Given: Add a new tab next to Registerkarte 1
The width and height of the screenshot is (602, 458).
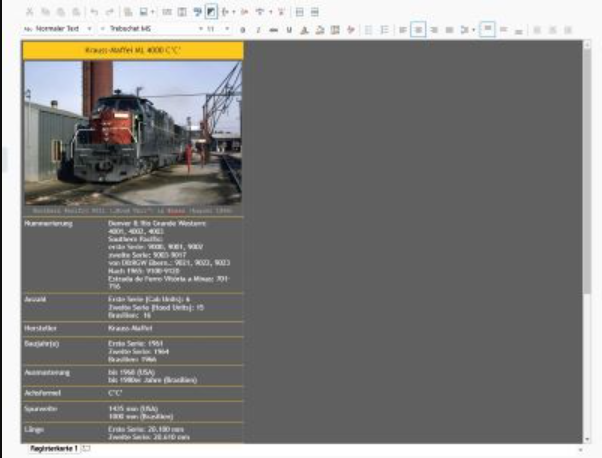Looking at the screenshot, I should [86, 449].
